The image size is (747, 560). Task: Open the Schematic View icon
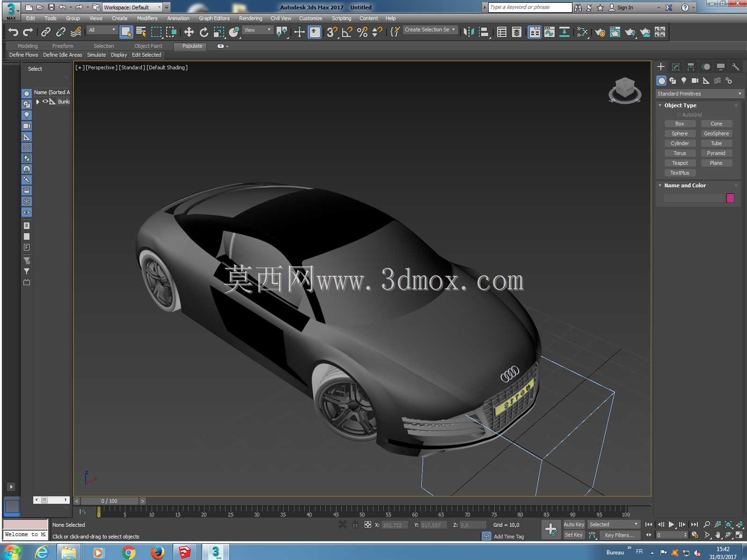pos(564,32)
